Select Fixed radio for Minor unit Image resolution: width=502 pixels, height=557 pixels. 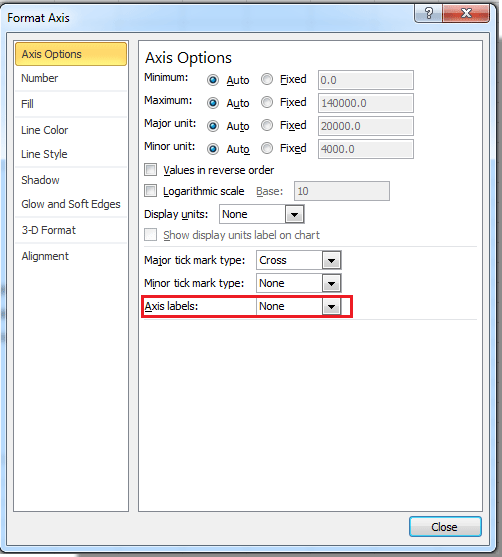tap(267, 148)
